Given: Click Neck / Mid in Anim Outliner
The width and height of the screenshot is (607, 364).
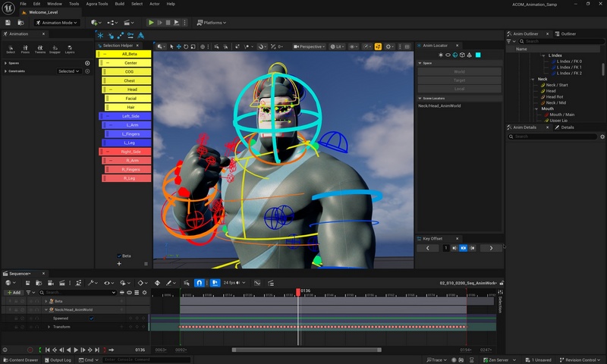Looking at the screenshot, I should (x=556, y=102).
